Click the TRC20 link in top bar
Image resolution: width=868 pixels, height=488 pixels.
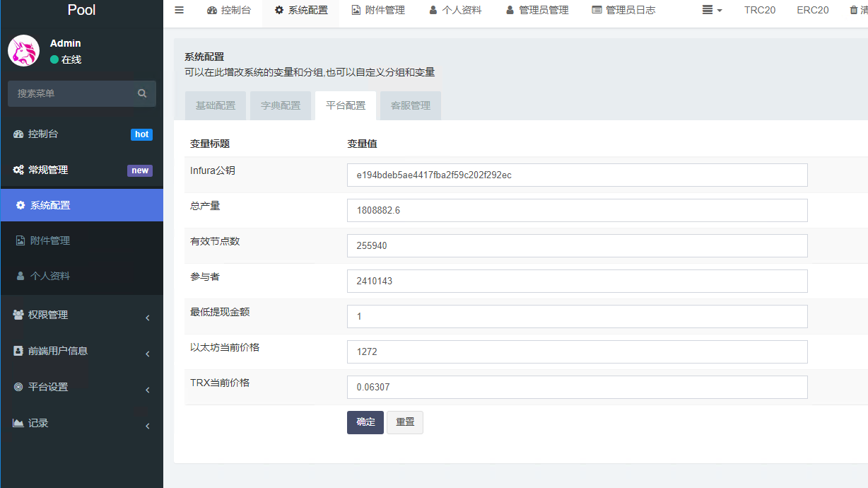click(x=760, y=10)
